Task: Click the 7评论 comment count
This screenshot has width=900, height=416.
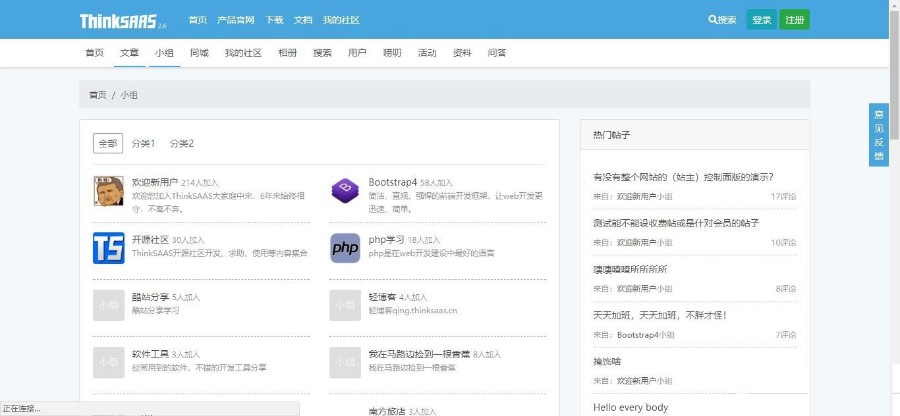Action: [x=786, y=335]
